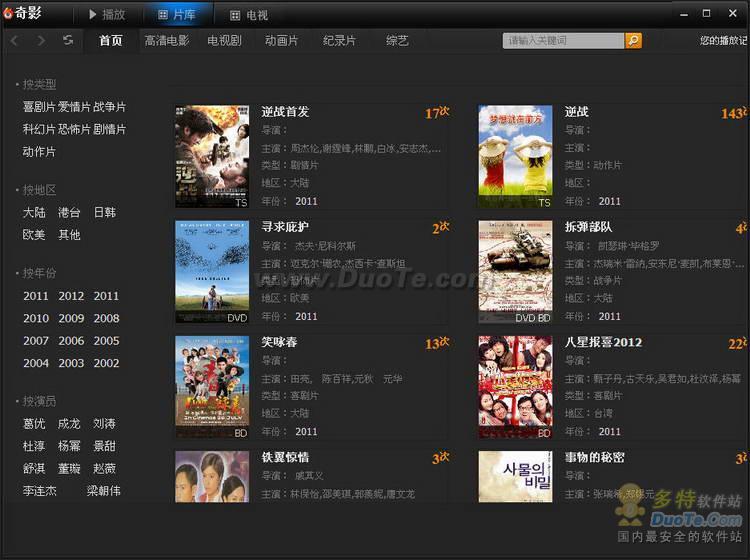
Task: Browse films by actress 杨幂
Action: click(x=69, y=446)
